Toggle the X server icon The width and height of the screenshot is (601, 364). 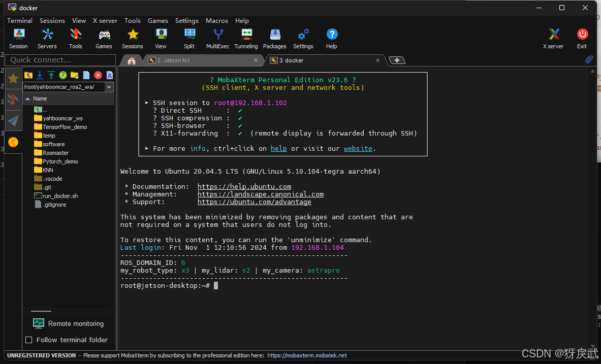pos(553,39)
